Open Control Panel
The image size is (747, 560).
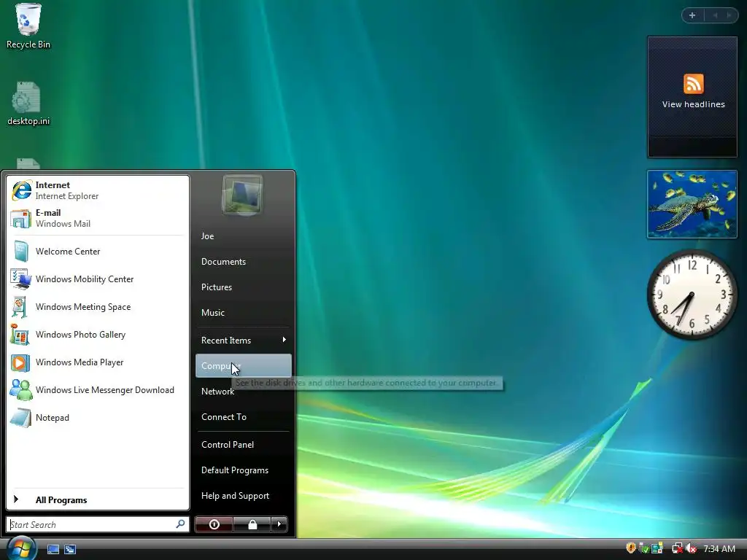coord(243,444)
